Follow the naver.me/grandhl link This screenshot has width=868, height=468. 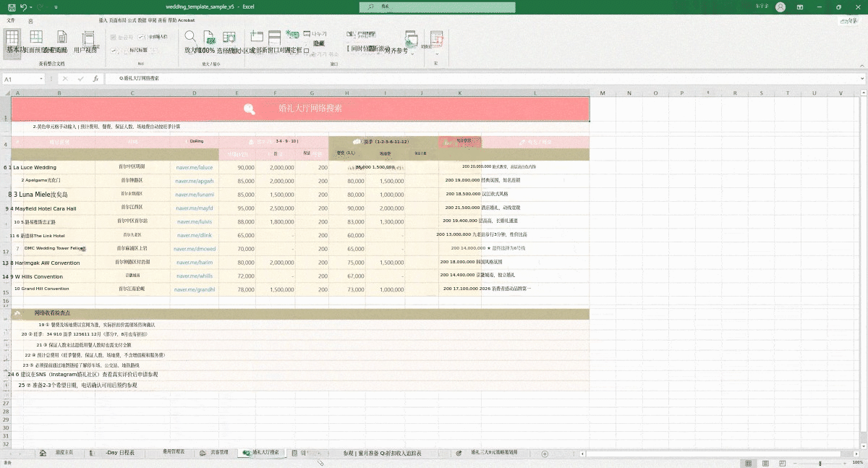click(x=195, y=289)
